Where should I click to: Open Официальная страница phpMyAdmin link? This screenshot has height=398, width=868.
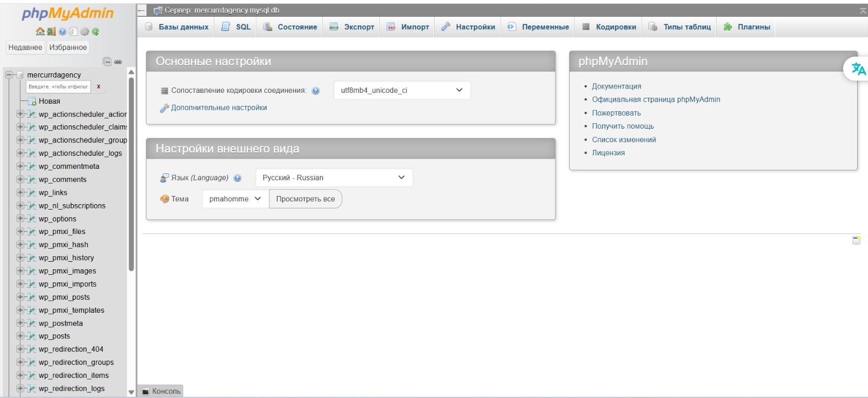656,99
